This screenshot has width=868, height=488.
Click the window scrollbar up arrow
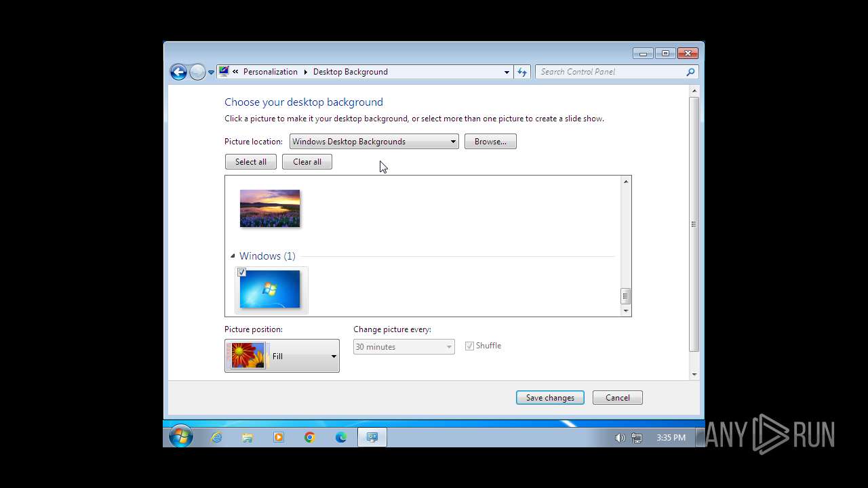pos(694,90)
